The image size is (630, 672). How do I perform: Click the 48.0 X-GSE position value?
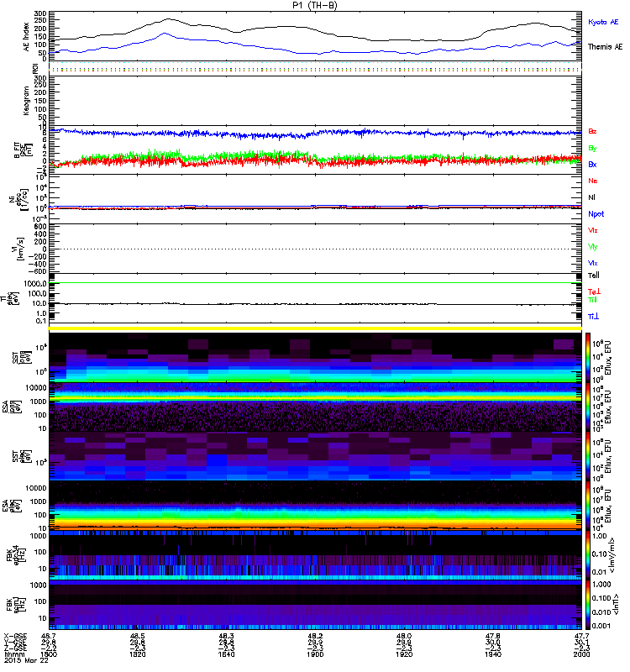click(404, 637)
